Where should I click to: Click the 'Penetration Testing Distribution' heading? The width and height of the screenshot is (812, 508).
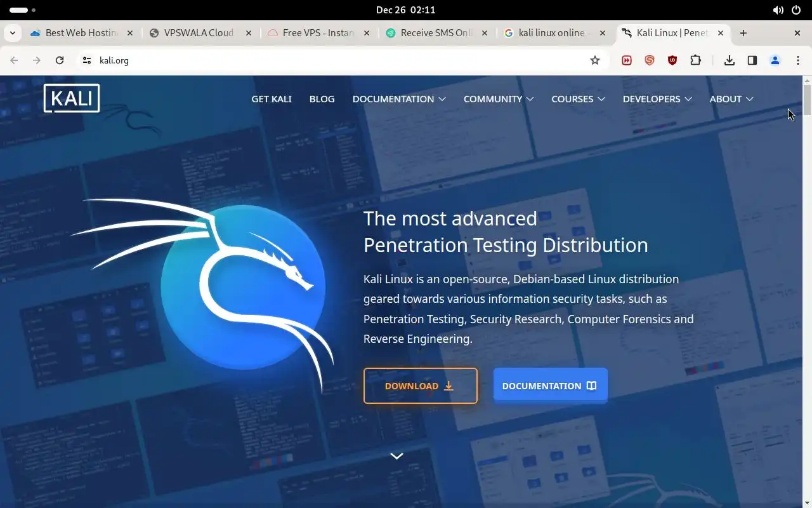click(x=506, y=245)
